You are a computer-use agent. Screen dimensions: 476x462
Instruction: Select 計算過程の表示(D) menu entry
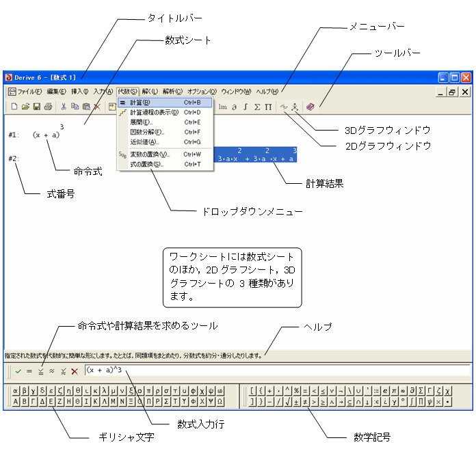click(165, 113)
